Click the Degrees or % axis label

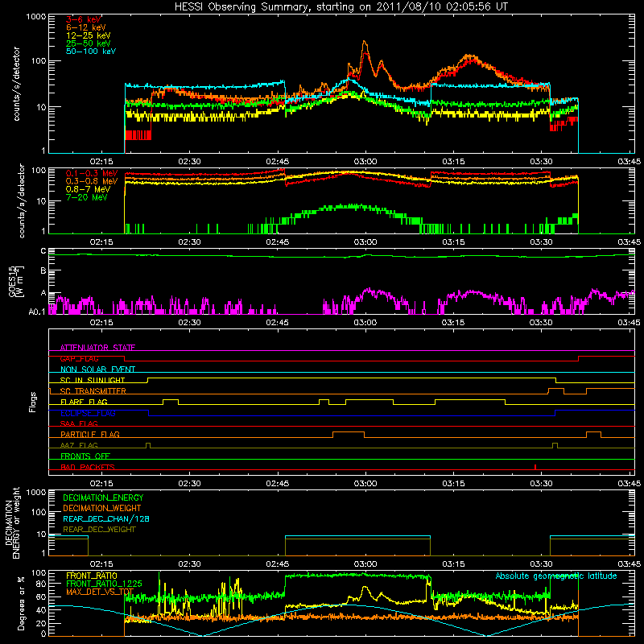click(x=21, y=604)
